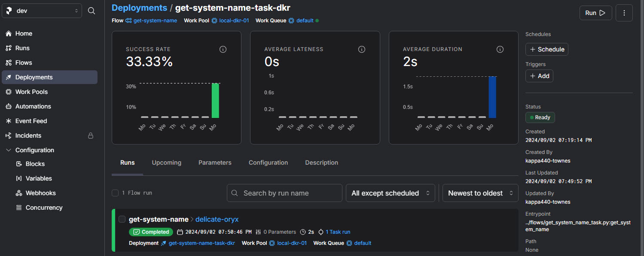Click the info icon on Average Lateness card

click(x=362, y=49)
